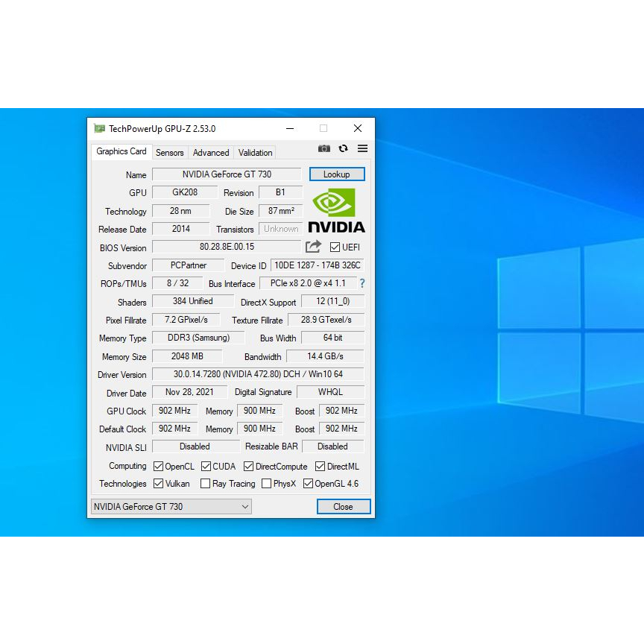Click the GPU-Z title bar app icon
The height and width of the screenshot is (644, 644).
[x=99, y=128]
